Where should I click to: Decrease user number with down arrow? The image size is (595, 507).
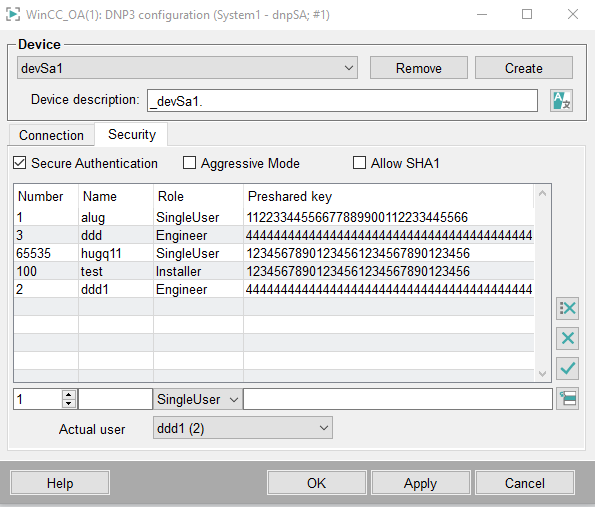(68, 403)
